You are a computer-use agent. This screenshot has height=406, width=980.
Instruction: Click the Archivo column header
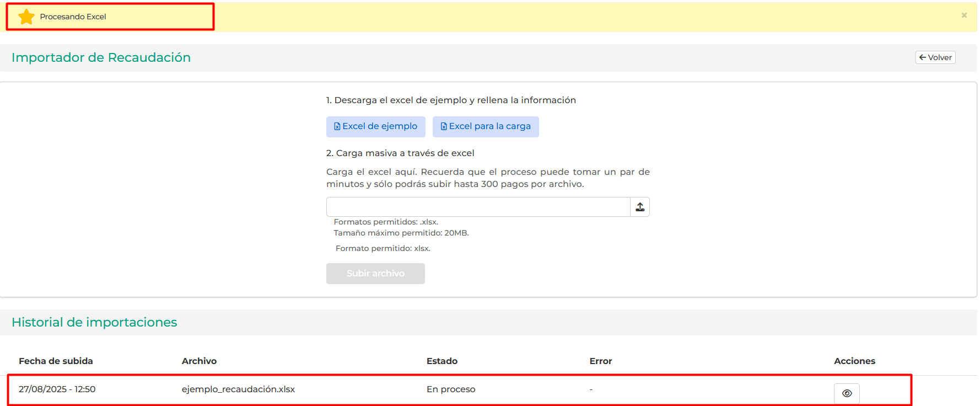(199, 361)
